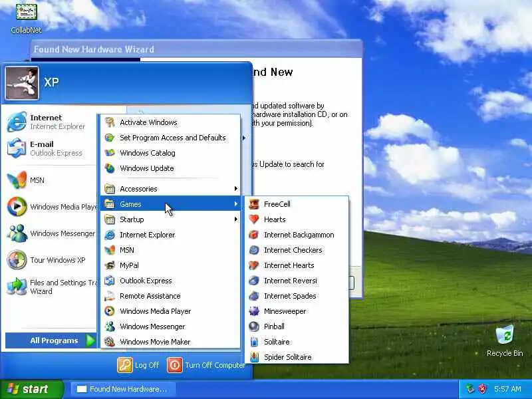The height and width of the screenshot is (399, 532).
Task: Launch Internet Spades from Games menu
Action: pos(297,296)
